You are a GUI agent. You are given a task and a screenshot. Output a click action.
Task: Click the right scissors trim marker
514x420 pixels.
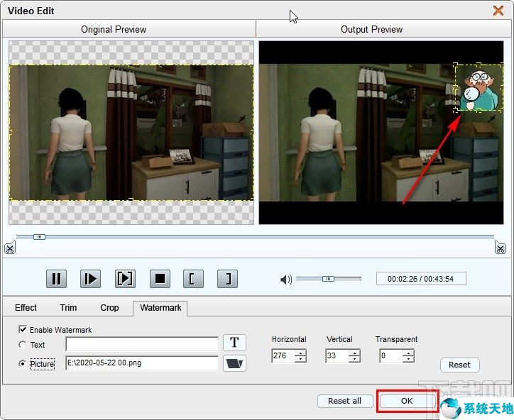coord(501,248)
